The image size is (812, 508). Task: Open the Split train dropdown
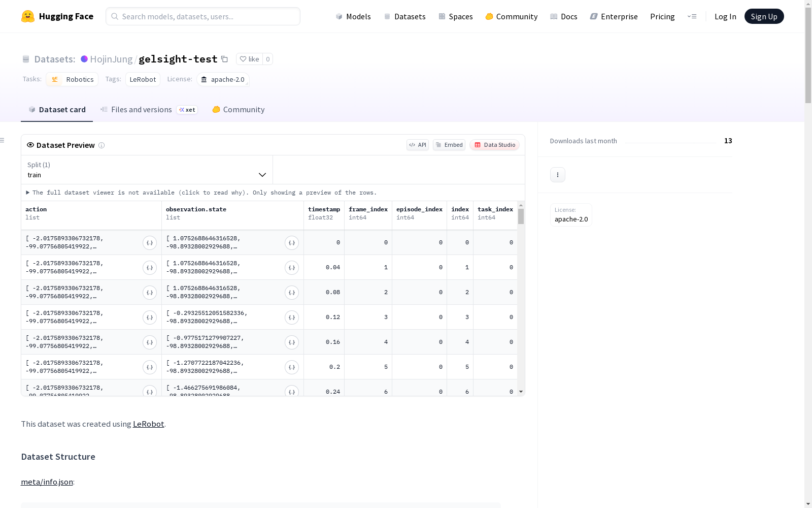click(147, 170)
